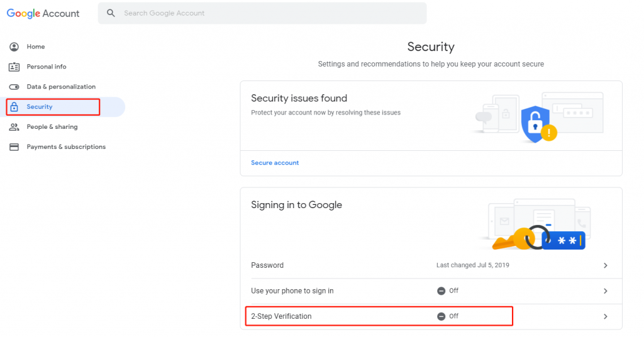Expand Use your phone to sign in chevron

606,291
